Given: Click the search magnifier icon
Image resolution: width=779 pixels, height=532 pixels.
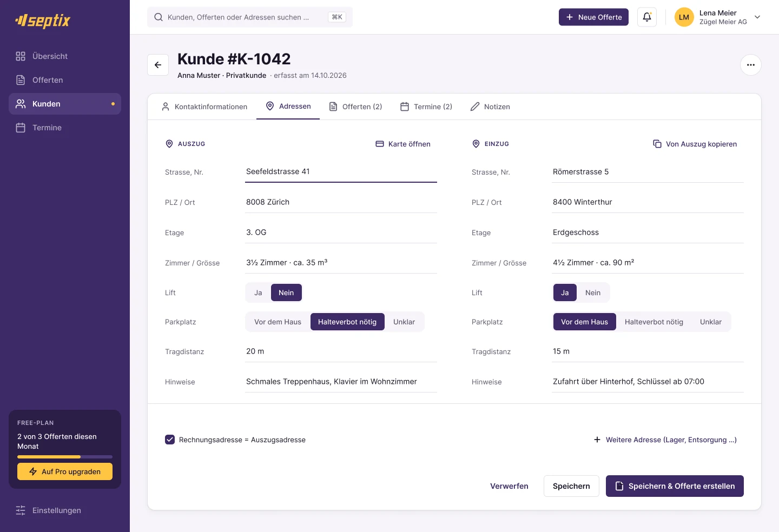Looking at the screenshot, I should click(159, 17).
